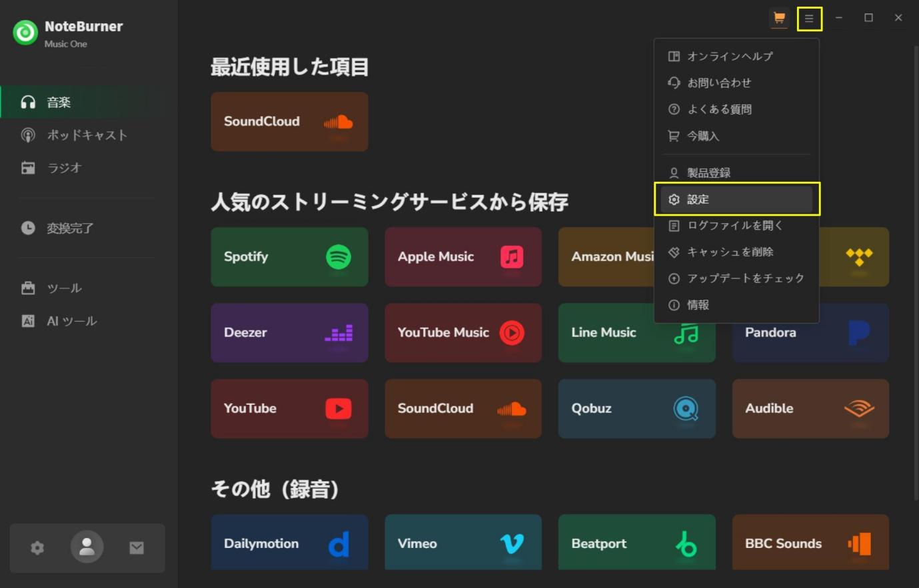Click the YouTube Music play icon
The width and height of the screenshot is (919, 588).
click(x=512, y=333)
